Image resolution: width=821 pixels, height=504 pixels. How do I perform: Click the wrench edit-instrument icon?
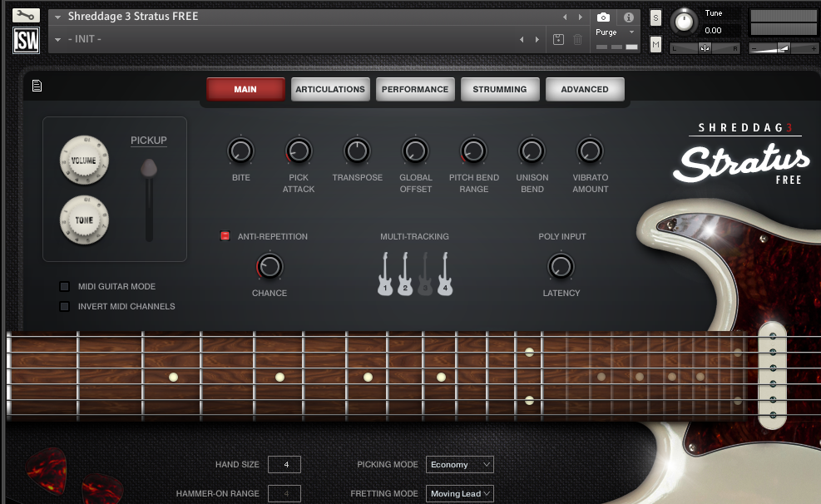[x=27, y=15]
